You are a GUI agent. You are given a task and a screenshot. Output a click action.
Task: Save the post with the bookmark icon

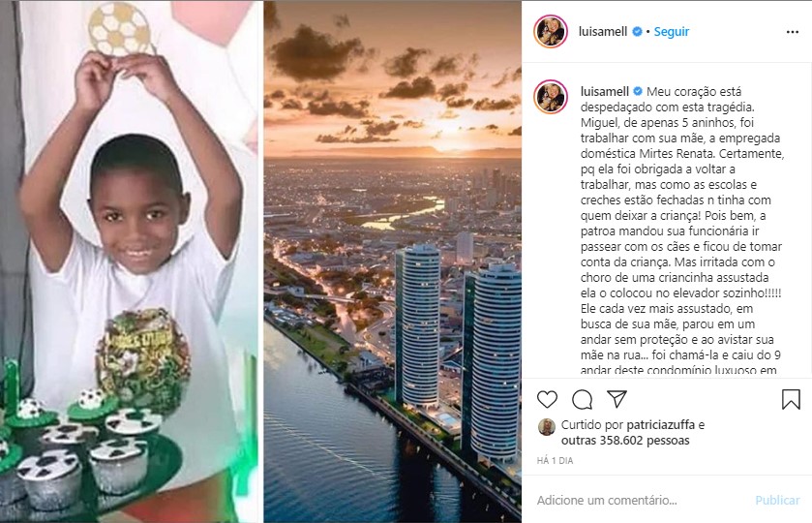791,400
